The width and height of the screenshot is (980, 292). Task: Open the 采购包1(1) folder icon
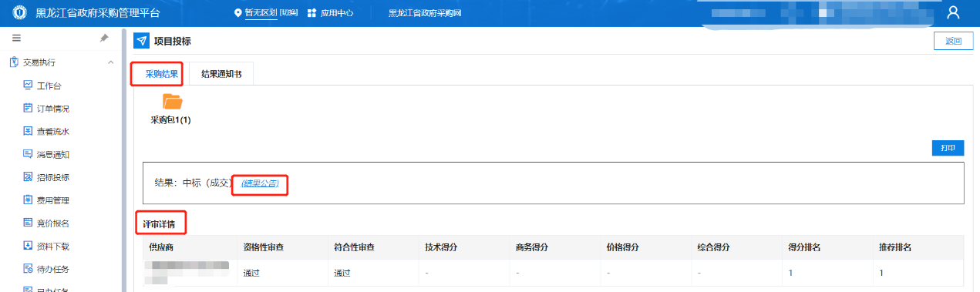pos(172,101)
